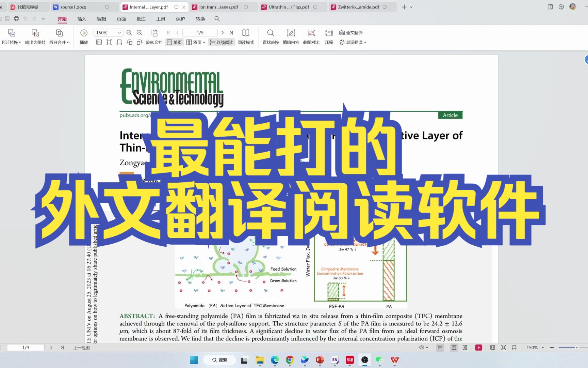Open the 插入 ribbon tab
The width and height of the screenshot is (588, 368).
[82, 19]
